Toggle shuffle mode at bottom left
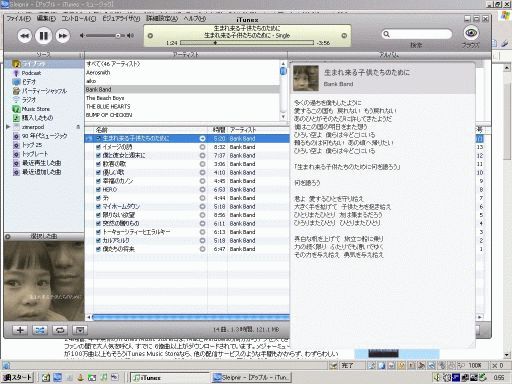 [x=40, y=330]
